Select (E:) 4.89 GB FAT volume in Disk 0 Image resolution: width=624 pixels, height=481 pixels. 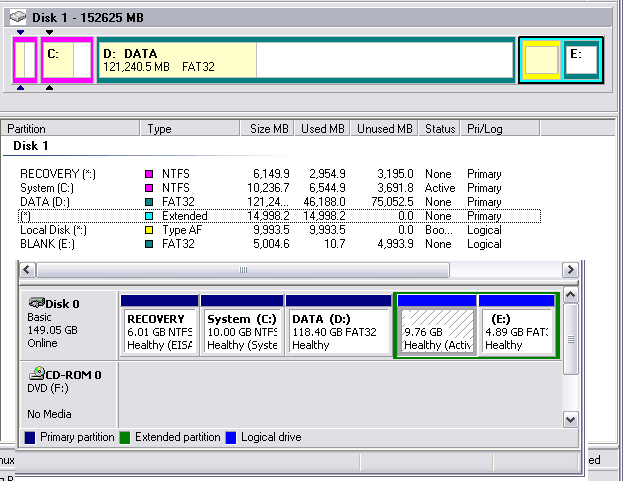(x=517, y=326)
